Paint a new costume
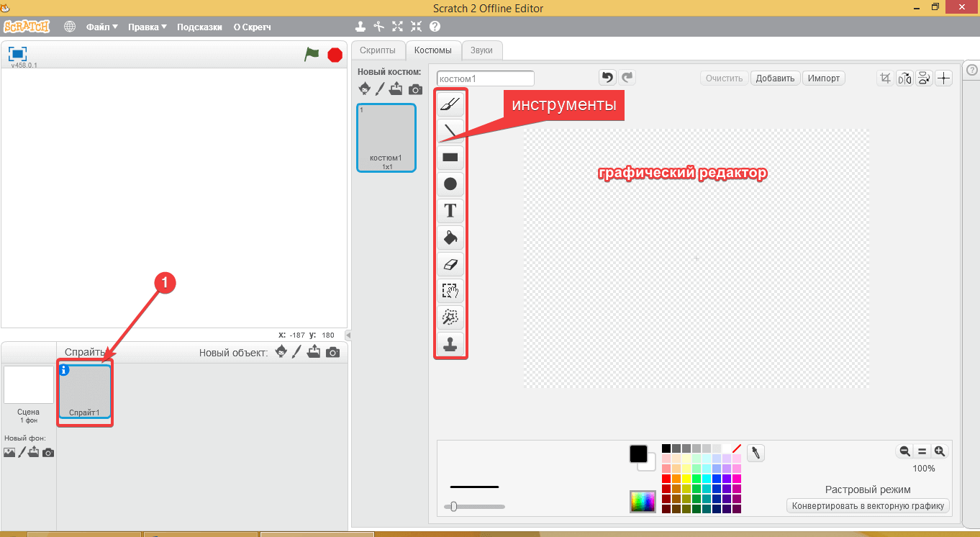The image size is (980, 537). pyautogui.click(x=381, y=89)
